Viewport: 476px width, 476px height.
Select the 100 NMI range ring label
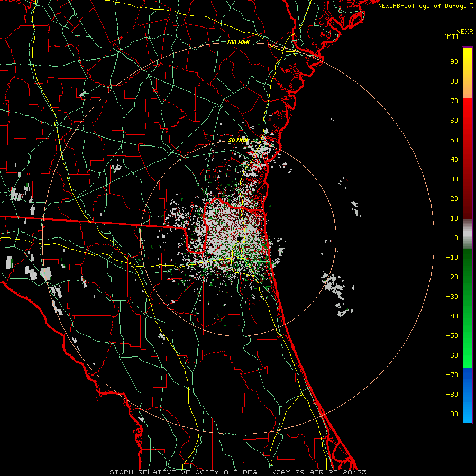pyautogui.click(x=238, y=42)
